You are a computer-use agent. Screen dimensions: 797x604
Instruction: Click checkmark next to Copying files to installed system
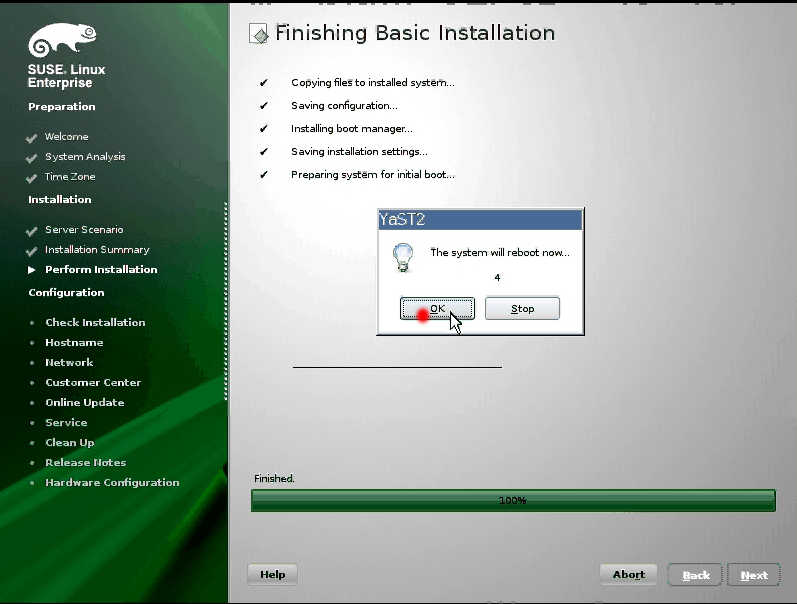263,82
